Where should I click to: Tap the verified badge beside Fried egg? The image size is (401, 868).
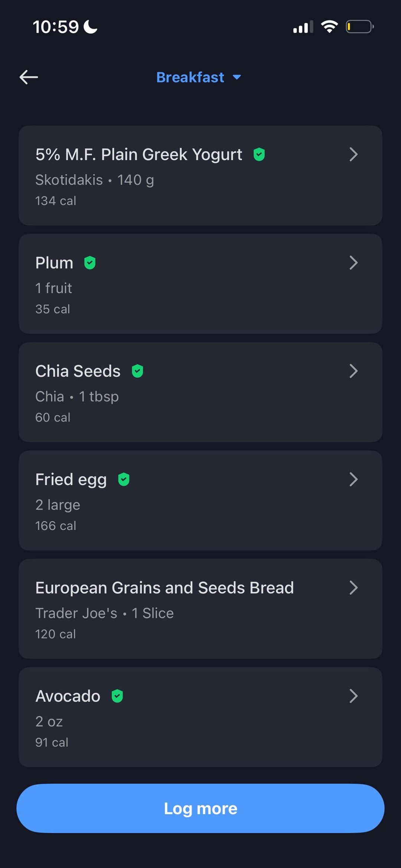124,479
